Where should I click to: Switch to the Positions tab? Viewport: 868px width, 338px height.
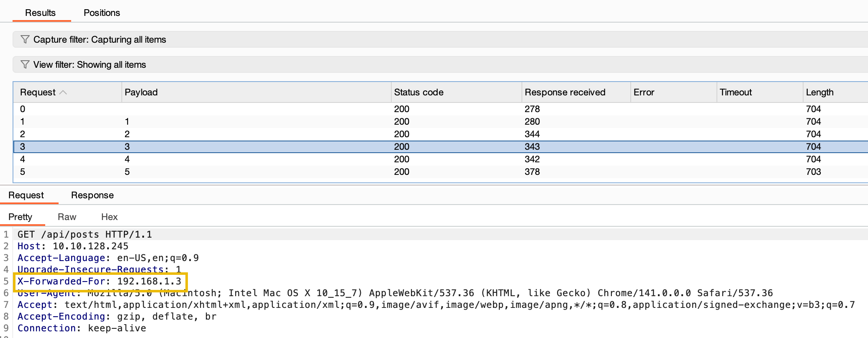(102, 13)
